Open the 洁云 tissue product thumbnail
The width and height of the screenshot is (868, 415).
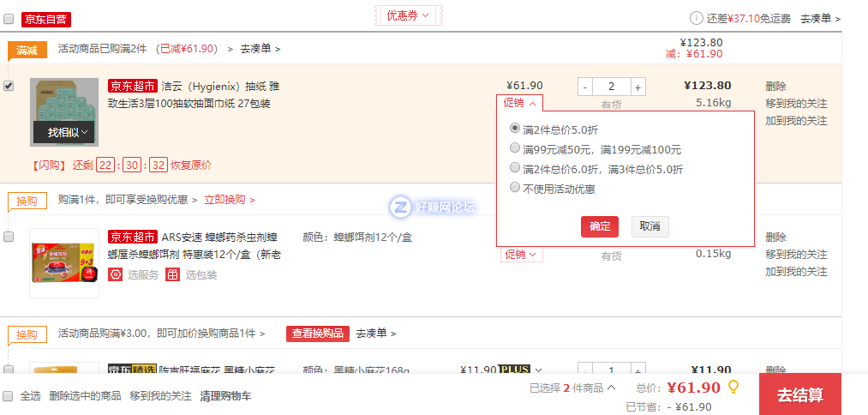(x=64, y=112)
